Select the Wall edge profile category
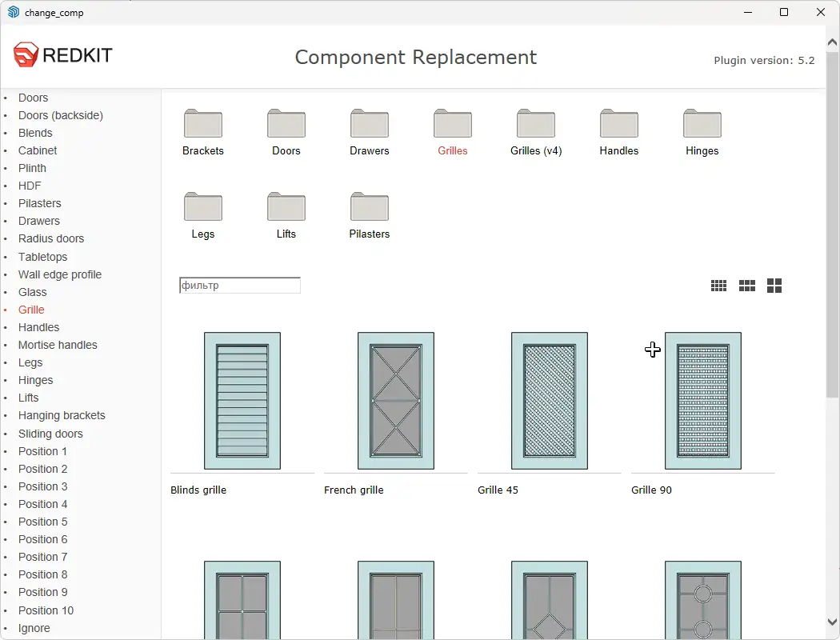The image size is (840, 640). tap(59, 274)
